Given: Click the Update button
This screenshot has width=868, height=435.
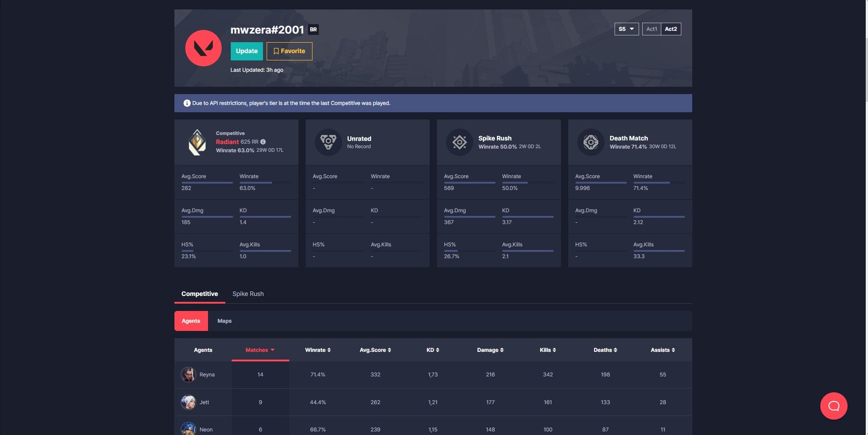Looking at the screenshot, I should 247,51.
